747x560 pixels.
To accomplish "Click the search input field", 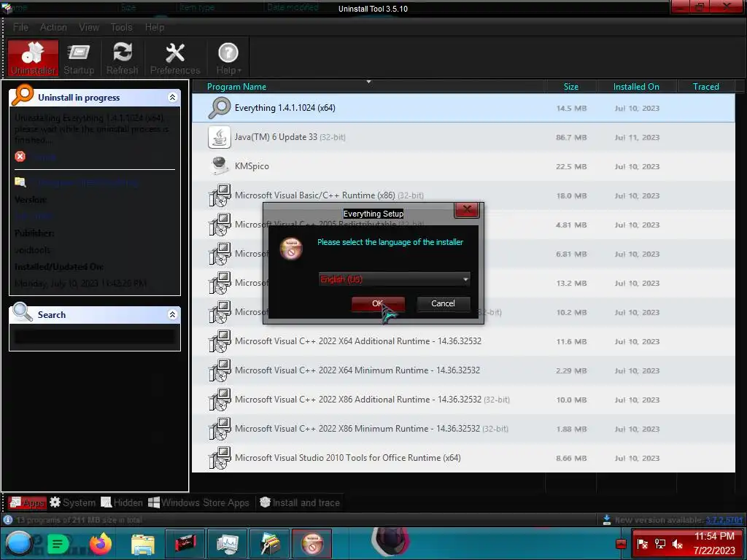I will coord(95,336).
